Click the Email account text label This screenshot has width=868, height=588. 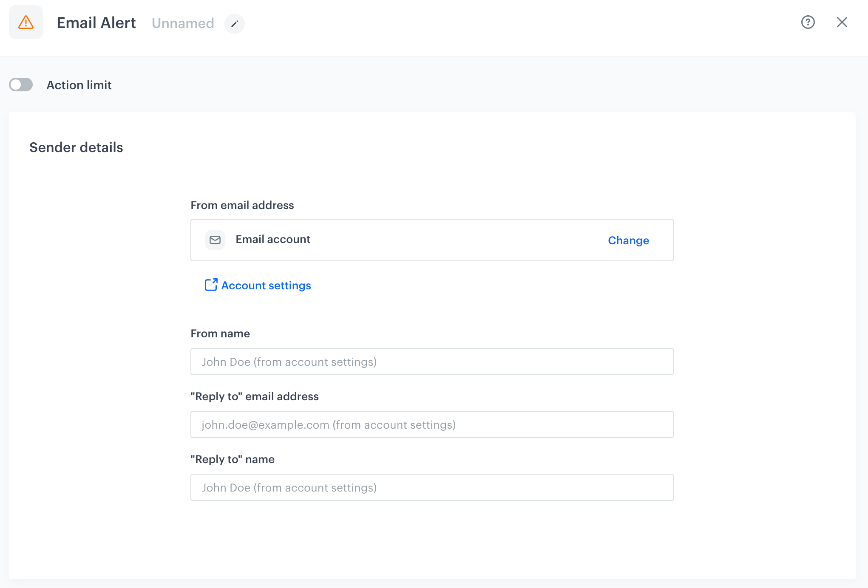(273, 239)
